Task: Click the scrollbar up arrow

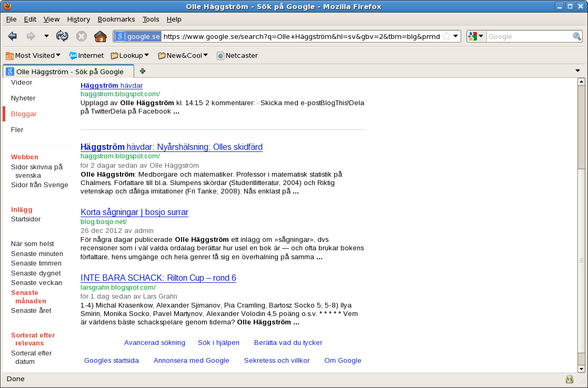Action: 581,81
